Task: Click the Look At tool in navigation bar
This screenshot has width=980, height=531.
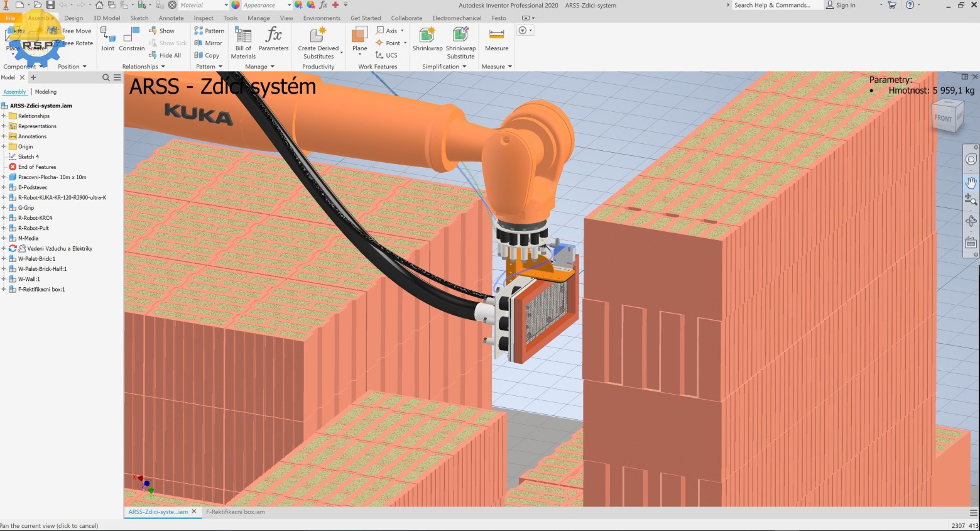Action: click(x=971, y=243)
